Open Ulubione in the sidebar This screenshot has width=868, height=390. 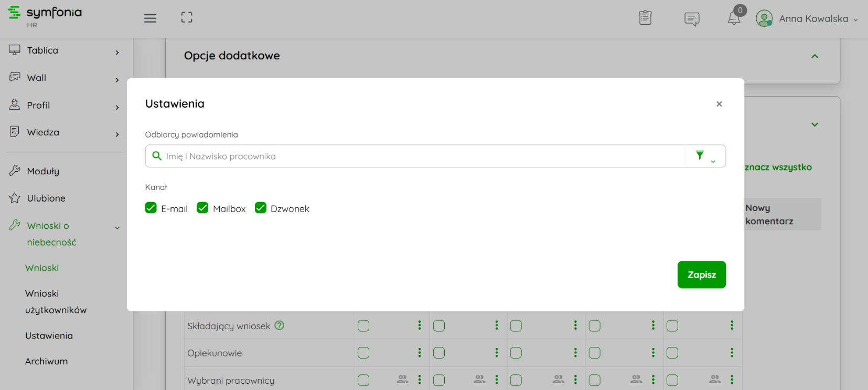point(46,198)
